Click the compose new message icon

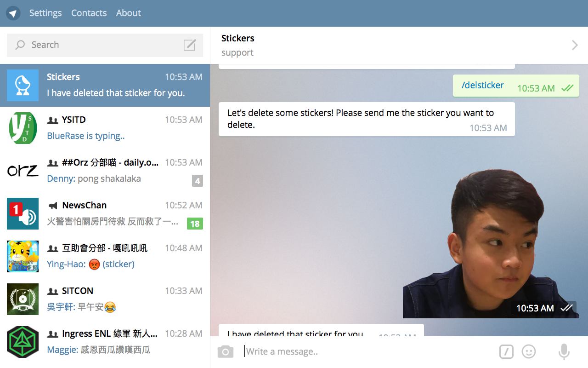point(190,45)
